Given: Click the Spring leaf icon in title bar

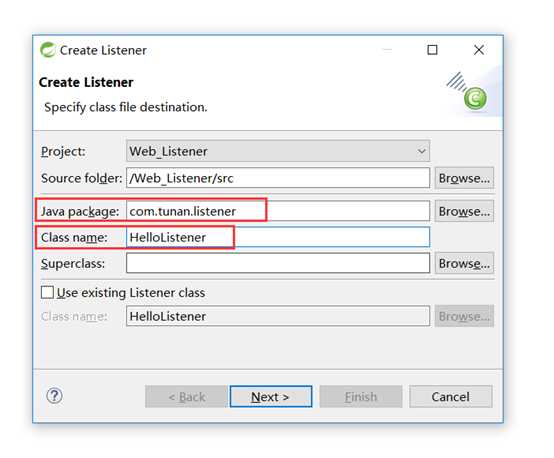Looking at the screenshot, I should click(x=47, y=50).
